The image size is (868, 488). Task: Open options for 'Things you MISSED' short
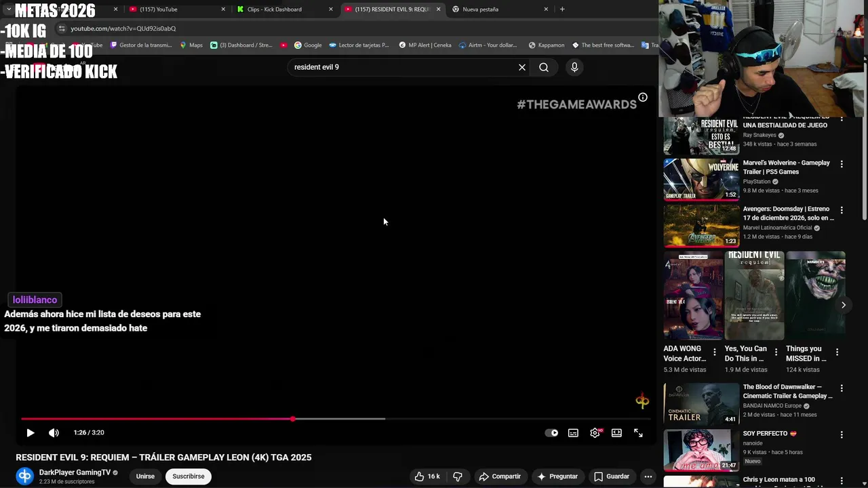click(x=837, y=352)
